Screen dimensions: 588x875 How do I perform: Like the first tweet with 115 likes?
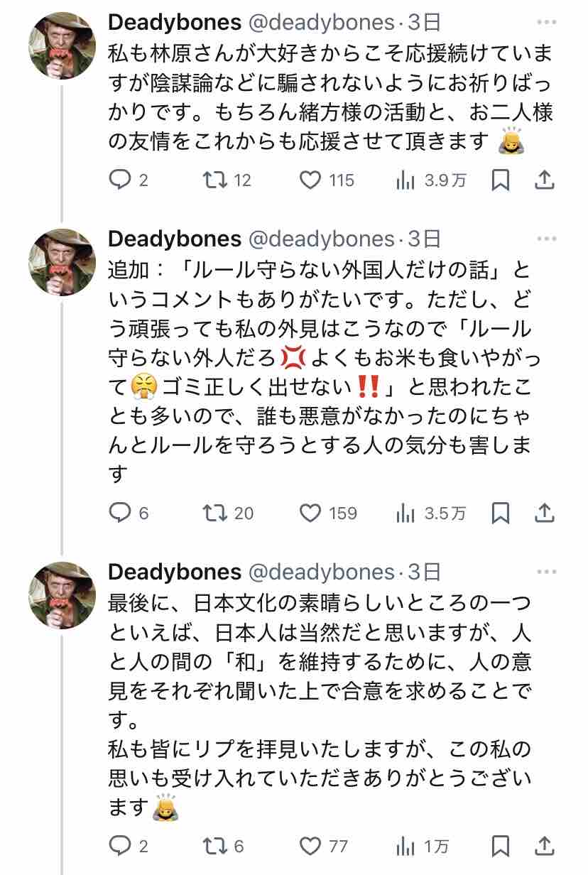coord(311,180)
